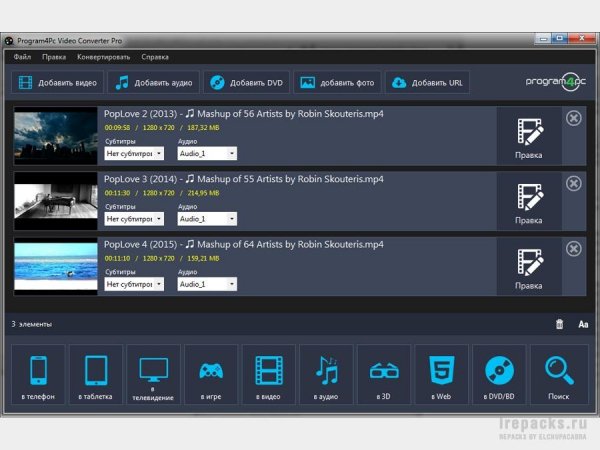
Task: Click PopLove 4 (2015) file title
Action: pos(244,245)
